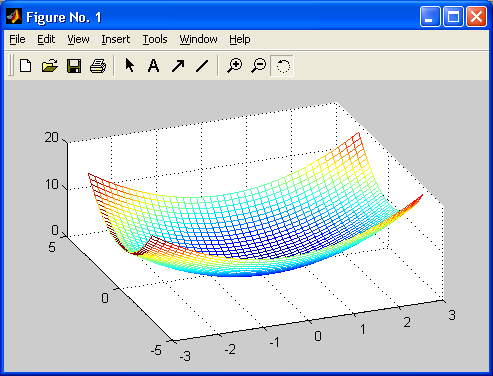This screenshot has height=376, width=493.
Task: Pick the Insert Arrow tool
Action: click(178, 66)
